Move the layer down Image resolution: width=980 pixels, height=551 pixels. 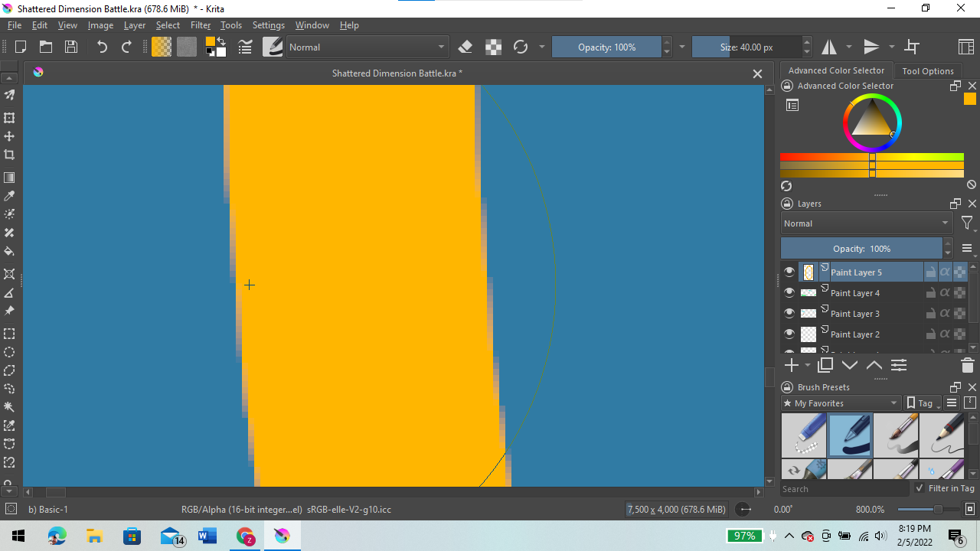click(x=850, y=365)
